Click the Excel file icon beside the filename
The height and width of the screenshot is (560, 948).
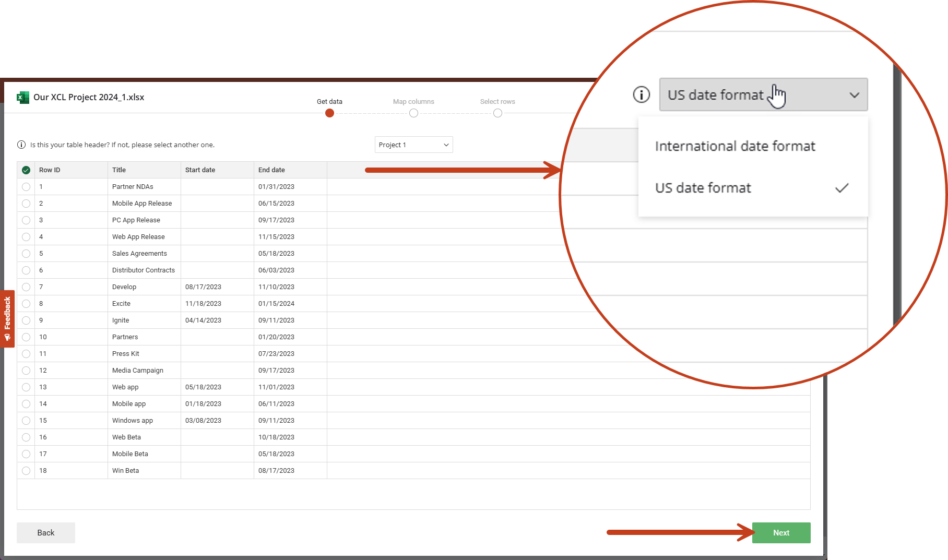tap(22, 97)
